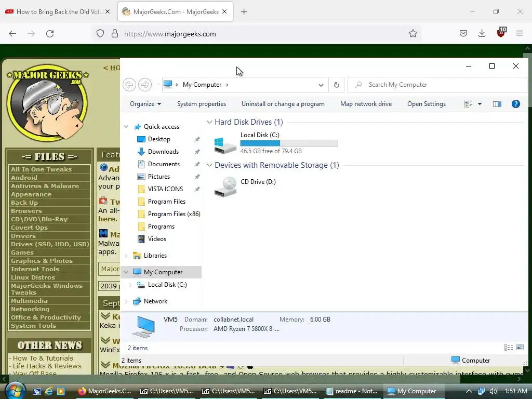Screen dimensions: 532x399
Task: Open Firefox Downloads panel
Action: click(x=482, y=33)
